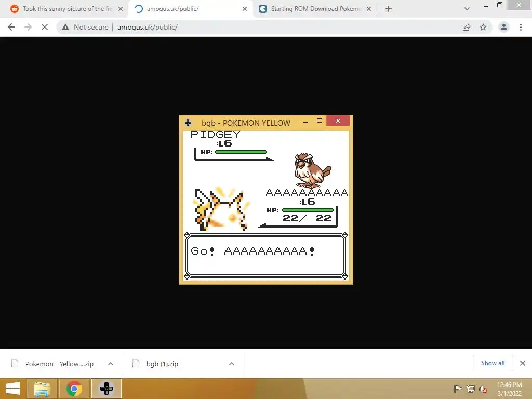Click the Chrome taskbar icon
Image resolution: width=532 pixels, height=399 pixels.
click(74, 389)
